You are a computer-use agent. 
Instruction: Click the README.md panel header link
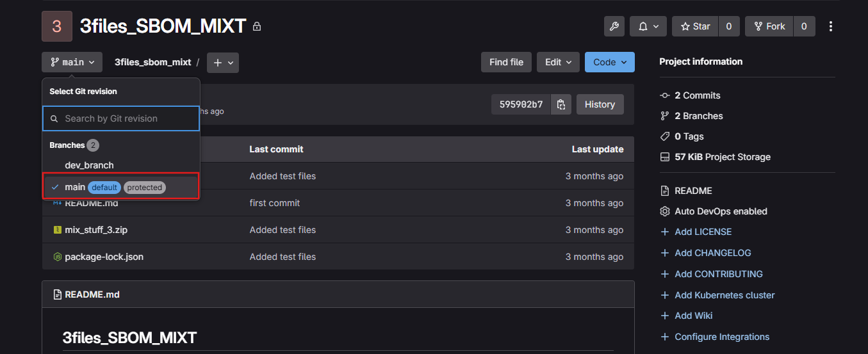pos(92,294)
